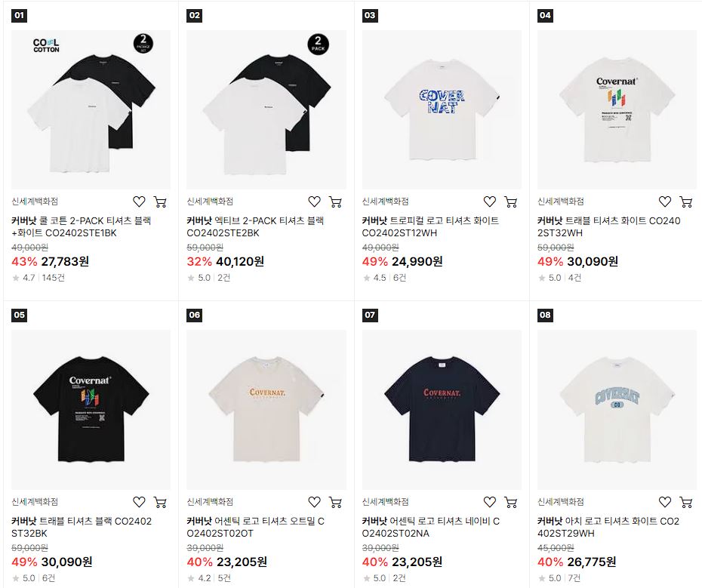Screen dimensions: 702x588
Task: Open 커버낫 쿨 코튼 2-PACK product title
Action: coord(81,226)
